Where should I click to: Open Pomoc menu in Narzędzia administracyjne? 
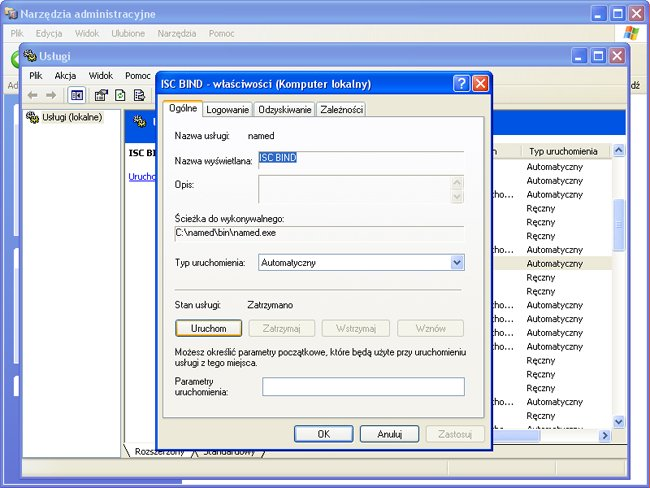click(221, 33)
